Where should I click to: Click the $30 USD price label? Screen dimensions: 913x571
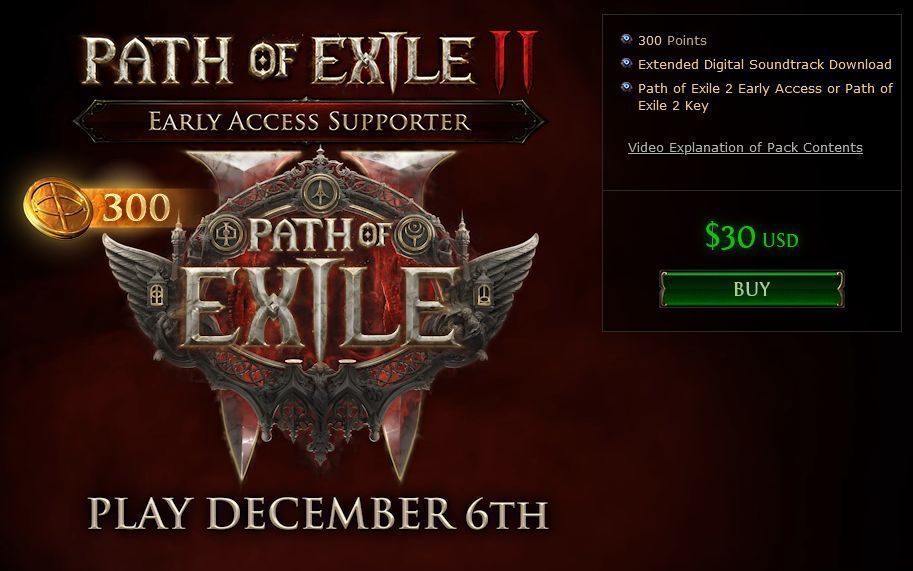[x=751, y=236]
